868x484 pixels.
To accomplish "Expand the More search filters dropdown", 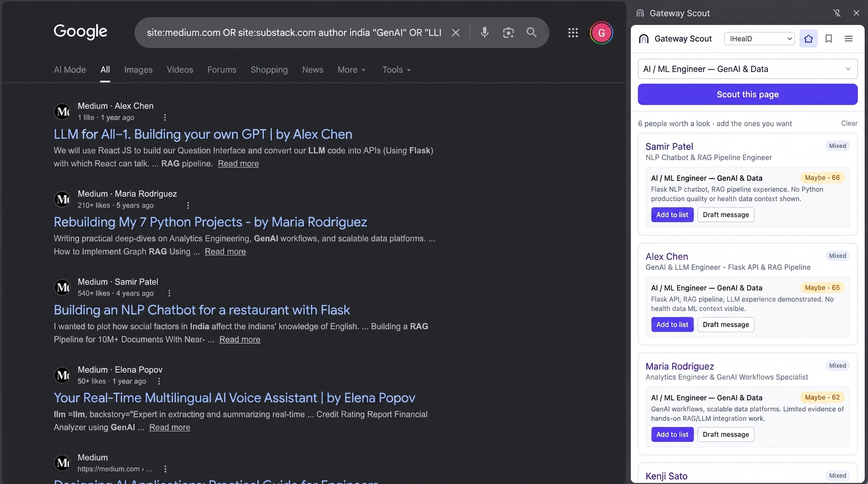I will coord(351,70).
